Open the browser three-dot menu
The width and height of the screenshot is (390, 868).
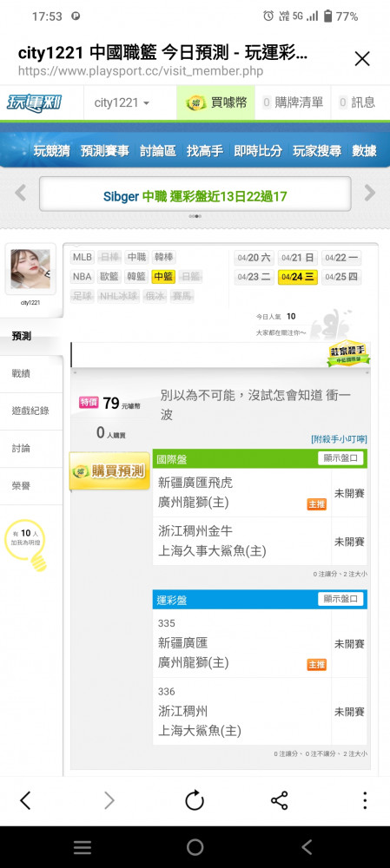pos(365,800)
